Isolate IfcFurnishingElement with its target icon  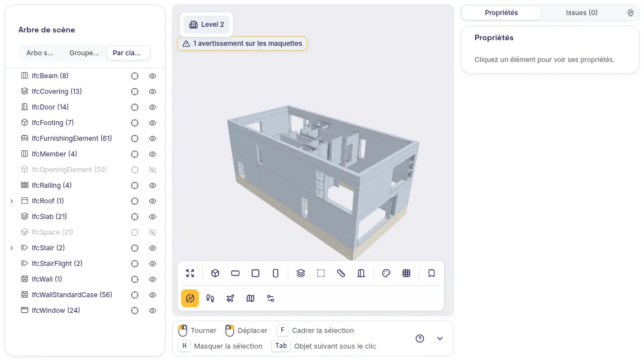[x=135, y=139]
